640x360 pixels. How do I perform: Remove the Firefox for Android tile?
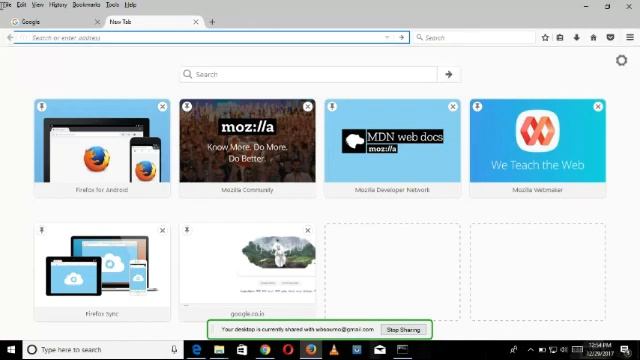pos(162,107)
